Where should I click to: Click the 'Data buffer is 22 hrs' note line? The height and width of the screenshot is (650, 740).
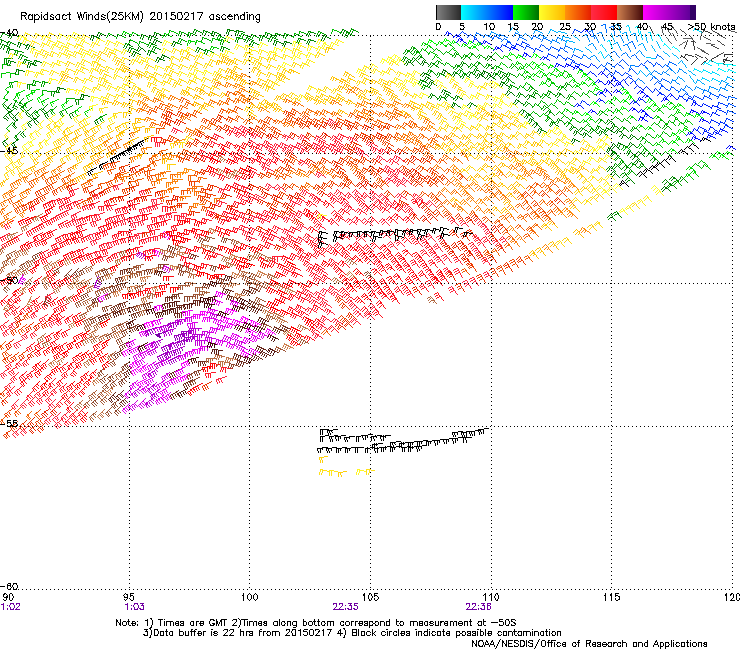(352, 633)
